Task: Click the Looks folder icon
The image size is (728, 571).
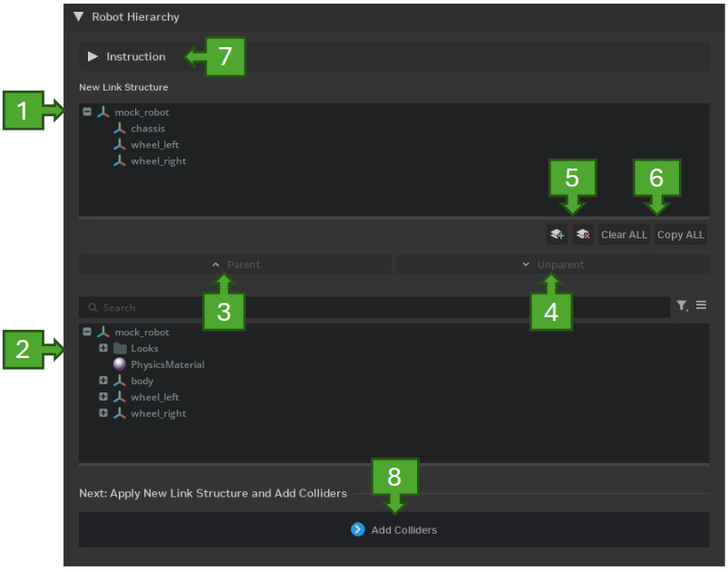Action: 120,348
